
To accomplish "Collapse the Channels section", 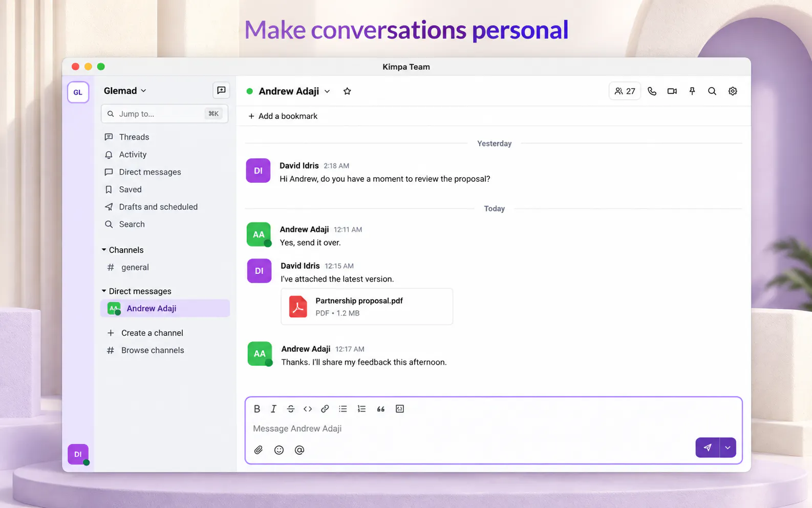I will click(x=104, y=250).
